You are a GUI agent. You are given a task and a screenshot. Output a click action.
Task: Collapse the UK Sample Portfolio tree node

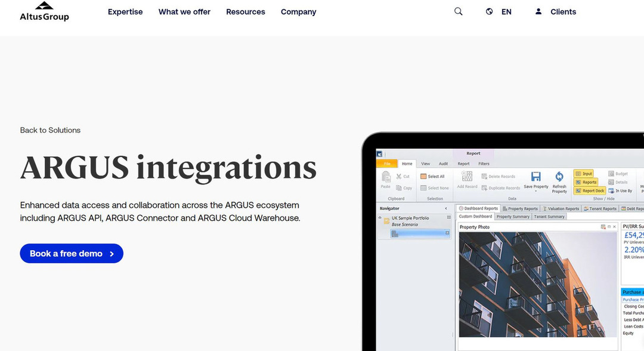click(x=380, y=218)
